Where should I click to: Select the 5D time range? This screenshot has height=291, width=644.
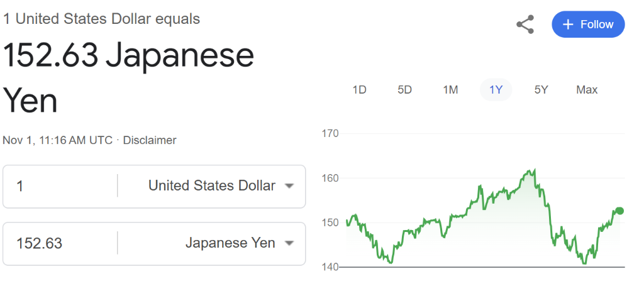point(404,90)
